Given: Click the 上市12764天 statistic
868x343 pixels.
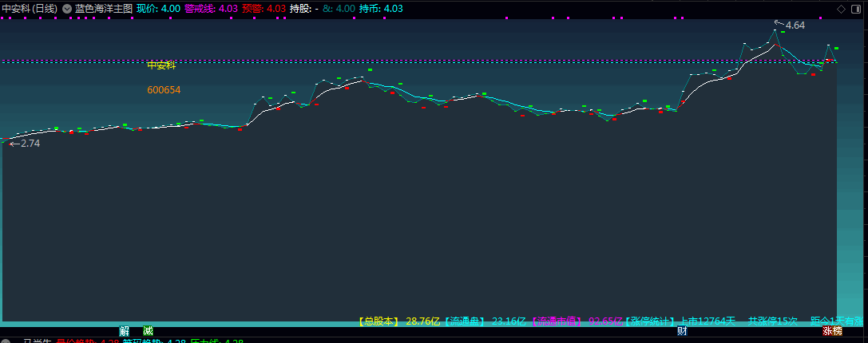Looking at the screenshot, I should coord(707,321).
